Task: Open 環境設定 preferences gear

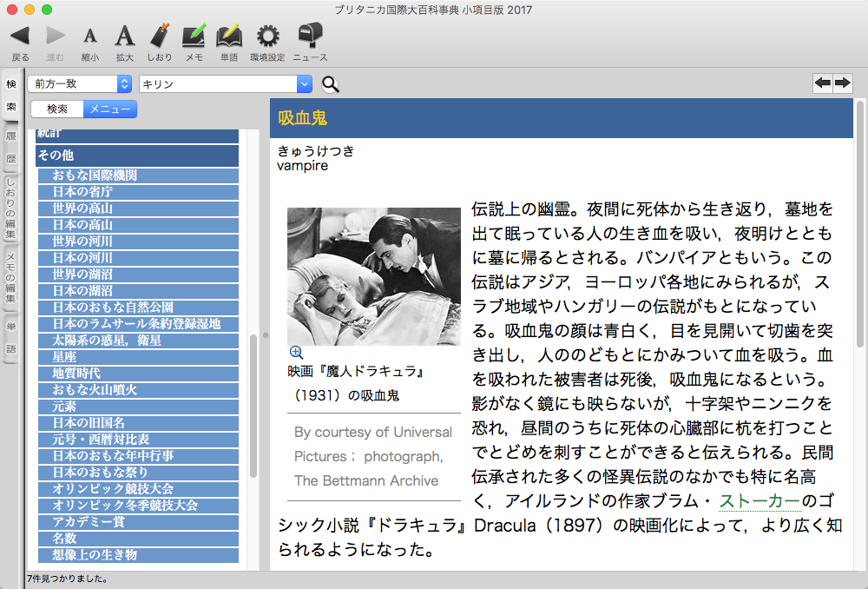Action: click(267, 36)
